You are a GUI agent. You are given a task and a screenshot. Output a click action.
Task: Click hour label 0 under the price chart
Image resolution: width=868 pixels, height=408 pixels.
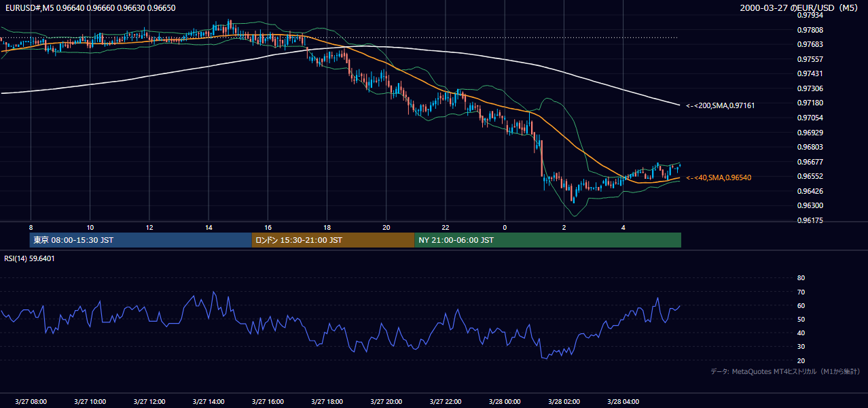click(x=505, y=227)
